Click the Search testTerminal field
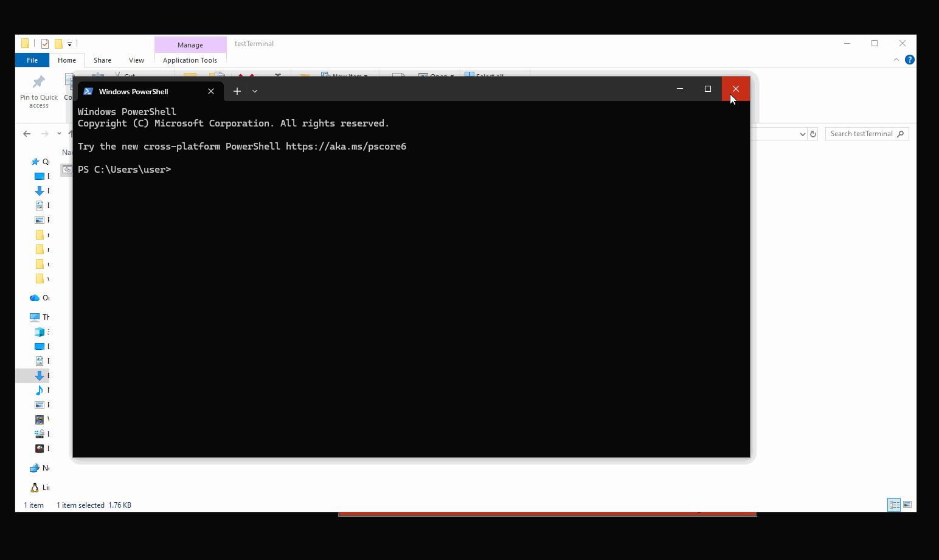 pyautogui.click(x=867, y=134)
